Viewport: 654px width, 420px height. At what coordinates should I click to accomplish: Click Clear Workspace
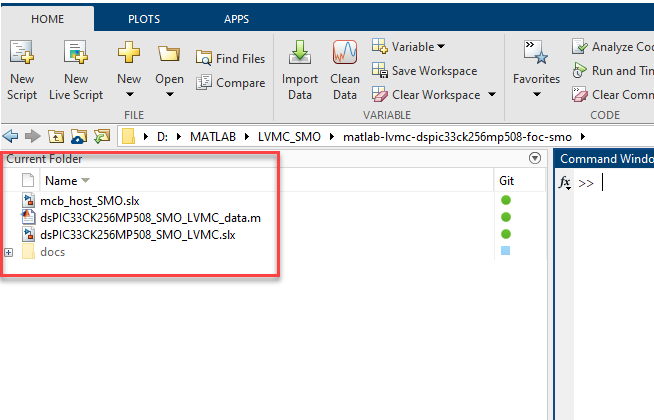pyautogui.click(x=426, y=95)
